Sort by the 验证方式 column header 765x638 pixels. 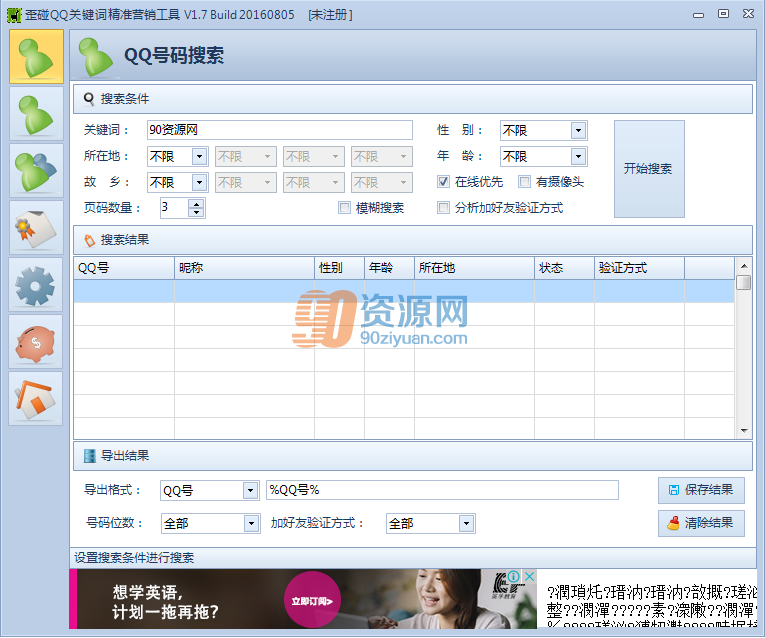(x=639, y=268)
